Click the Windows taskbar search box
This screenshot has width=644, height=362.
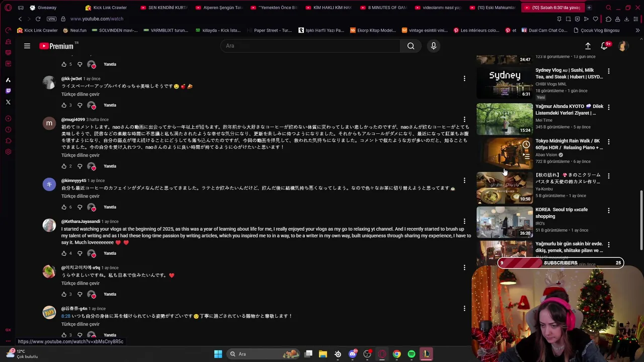pos(264,354)
